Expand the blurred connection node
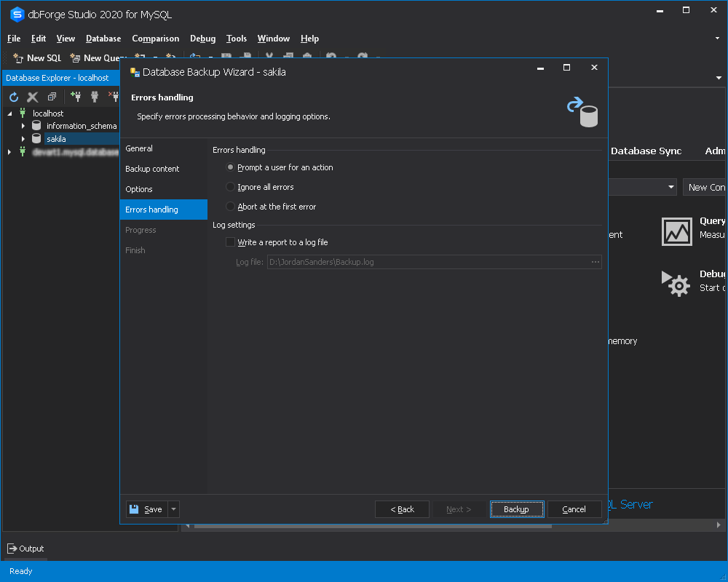728x582 pixels. 9,152
